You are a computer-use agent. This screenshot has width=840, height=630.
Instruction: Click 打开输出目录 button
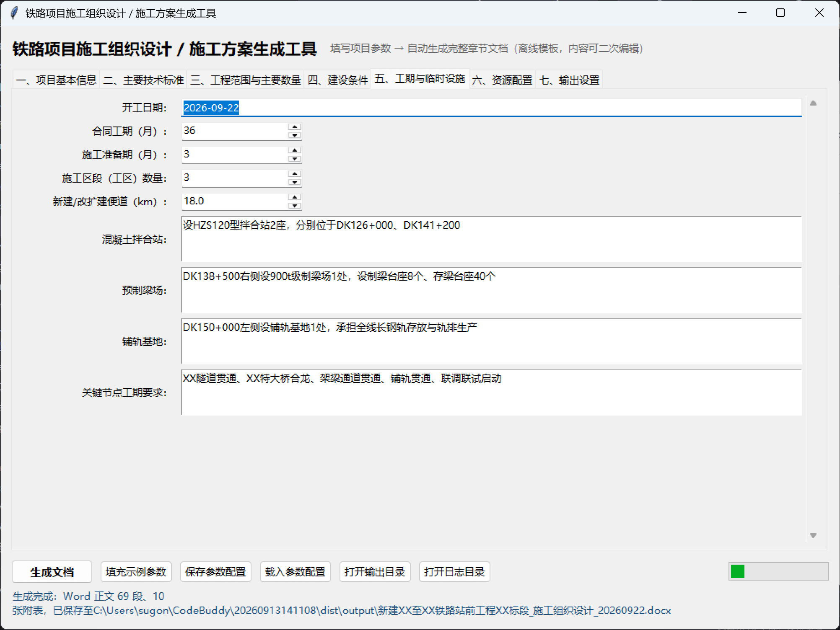375,572
